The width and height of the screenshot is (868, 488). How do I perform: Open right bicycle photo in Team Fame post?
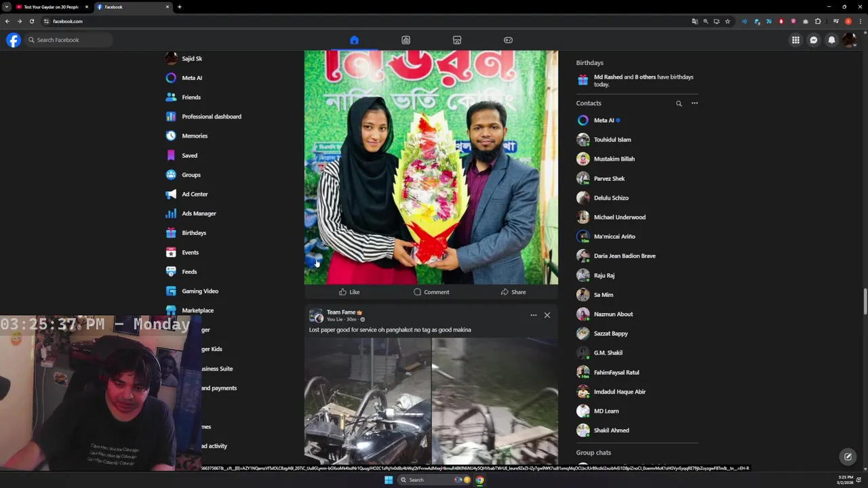point(495,401)
